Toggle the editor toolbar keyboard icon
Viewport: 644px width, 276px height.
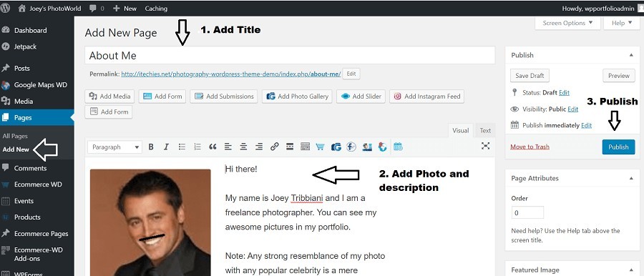pyautogui.click(x=305, y=147)
